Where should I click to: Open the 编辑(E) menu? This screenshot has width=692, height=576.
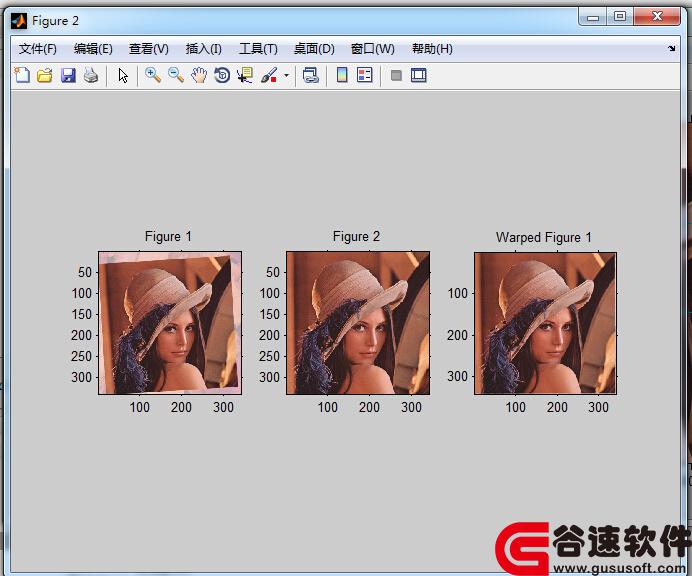point(93,49)
